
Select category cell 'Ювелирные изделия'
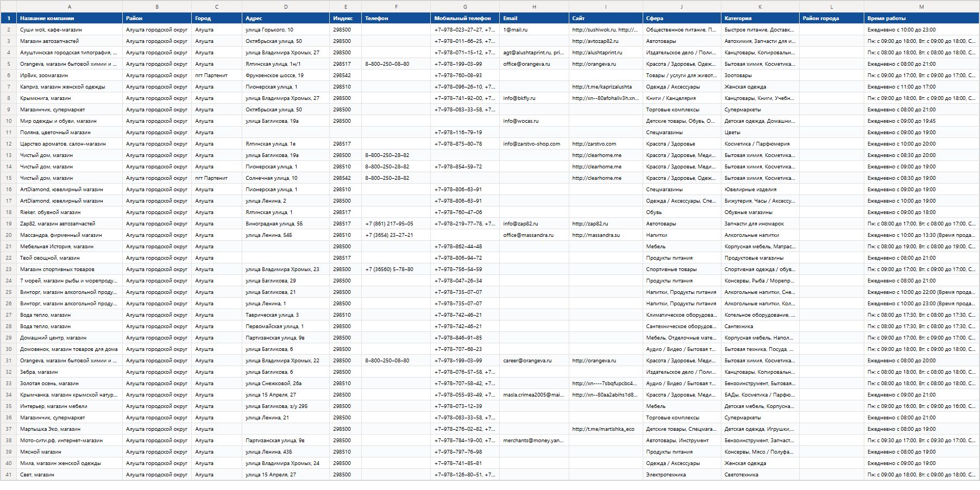(760, 190)
